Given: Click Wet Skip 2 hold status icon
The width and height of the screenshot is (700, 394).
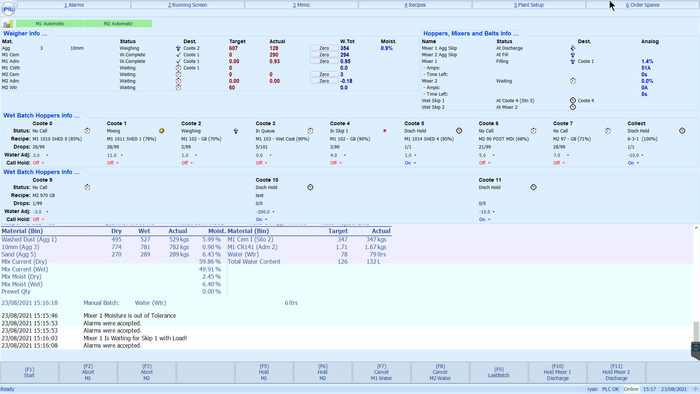Looking at the screenshot, I should [573, 107].
